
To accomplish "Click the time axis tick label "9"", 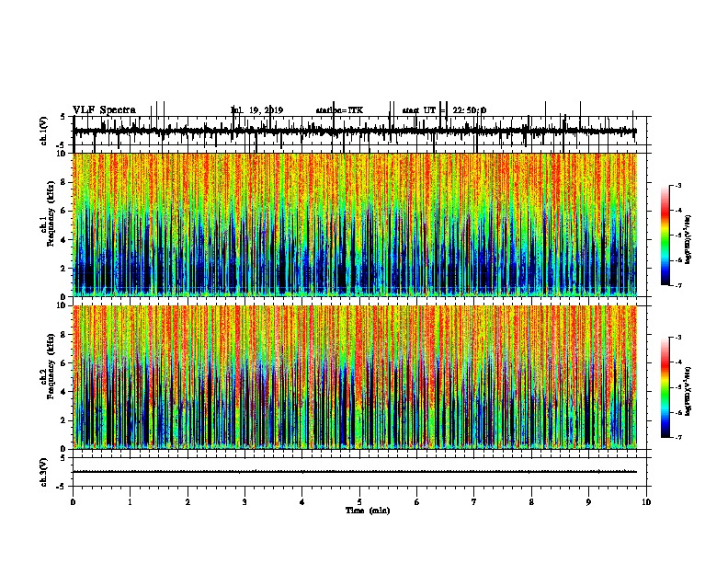I will [x=588, y=502].
